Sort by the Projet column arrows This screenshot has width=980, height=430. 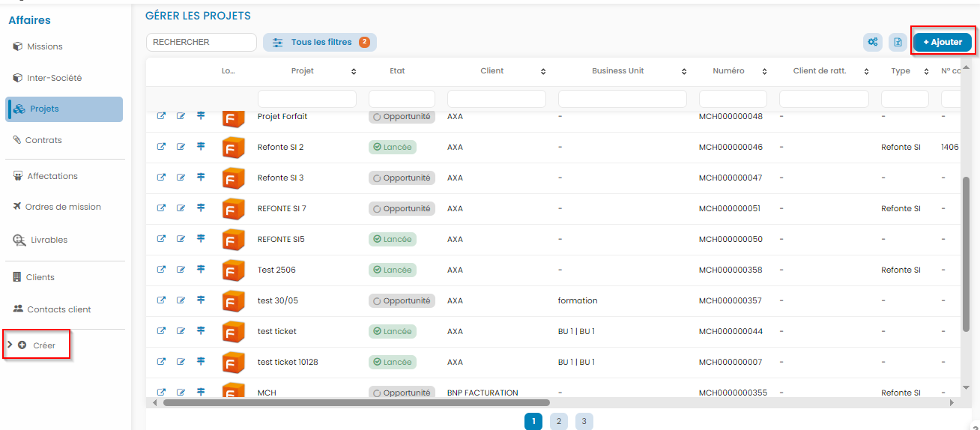[x=354, y=72]
